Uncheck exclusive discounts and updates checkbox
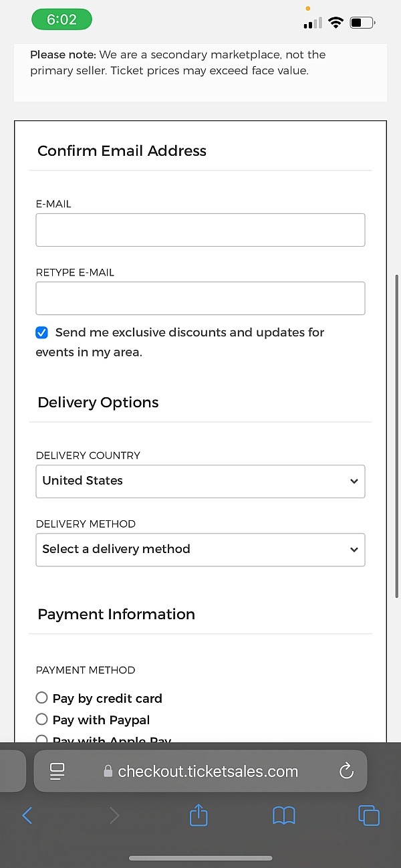The image size is (401, 868). pos(42,332)
